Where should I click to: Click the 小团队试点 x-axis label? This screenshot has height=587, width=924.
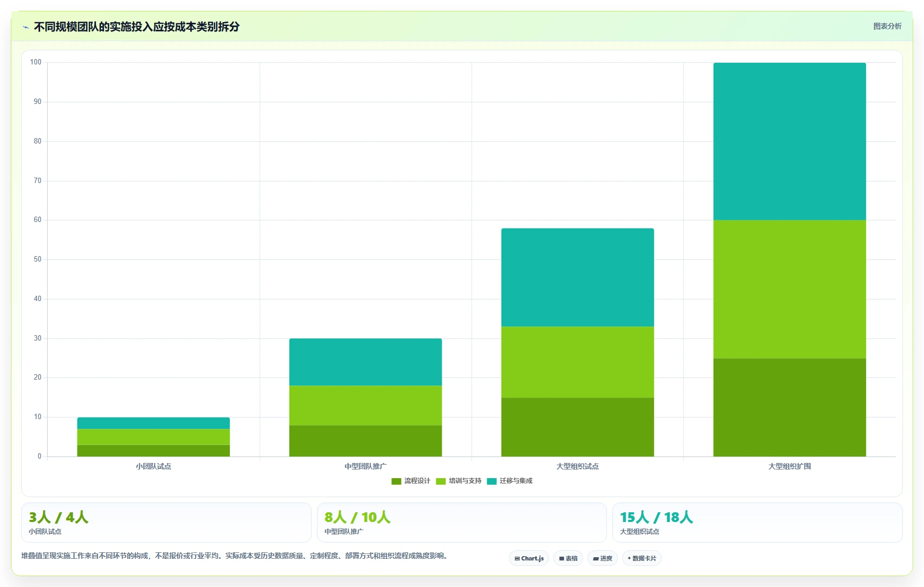point(153,466)
